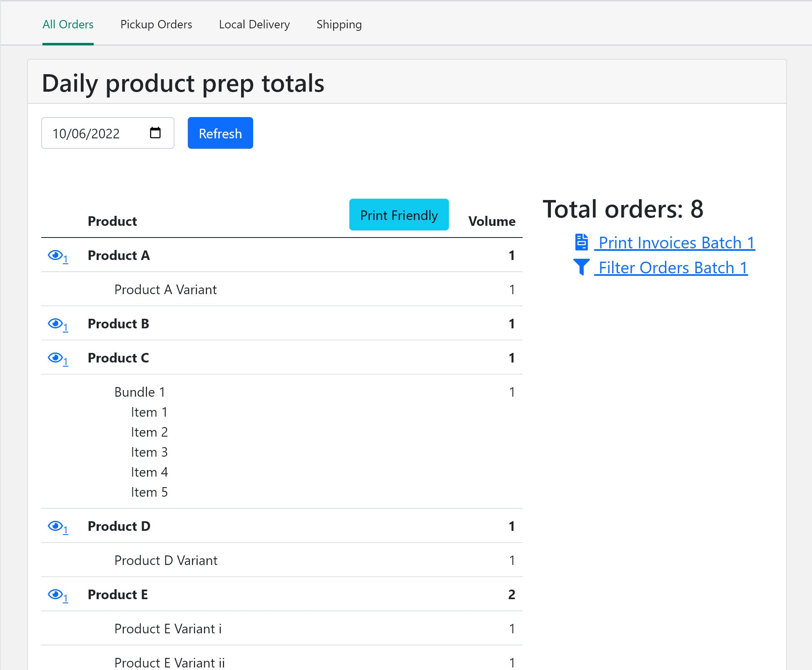Click the eye icon beside Product A
The image size is (812, 670).
(x=55, y=255)
